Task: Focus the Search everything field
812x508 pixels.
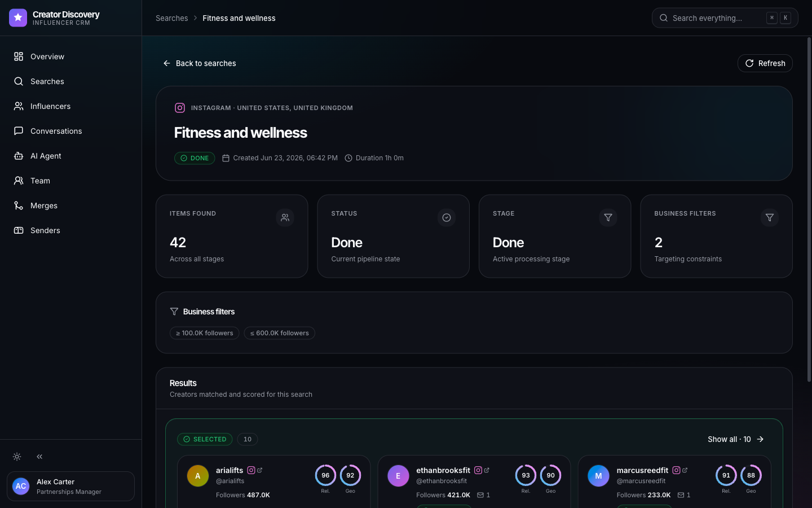Action: (725, 18)
